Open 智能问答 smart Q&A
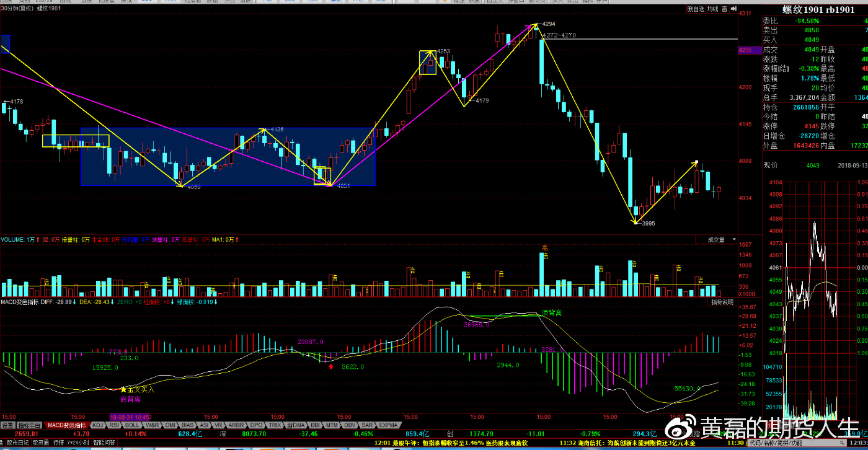The width and height of the screenshot is (868, 450). click(x=104, y=443)
